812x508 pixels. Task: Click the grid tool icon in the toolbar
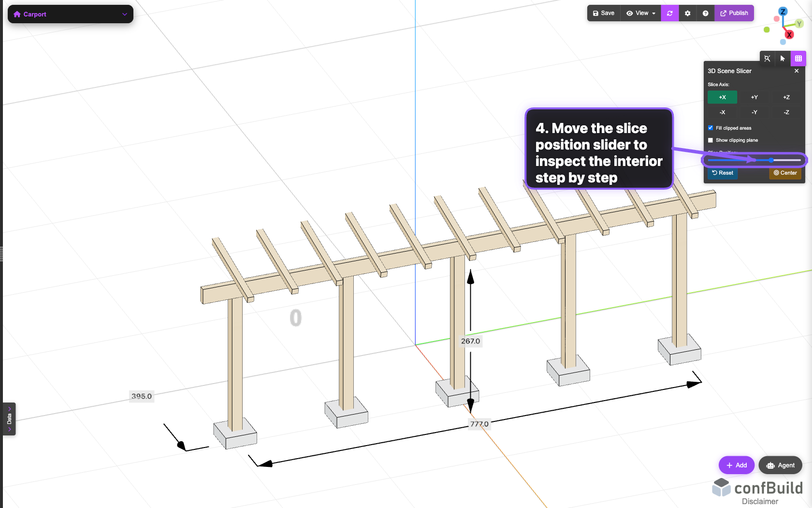pyautogui.click(x=798, y=59)
